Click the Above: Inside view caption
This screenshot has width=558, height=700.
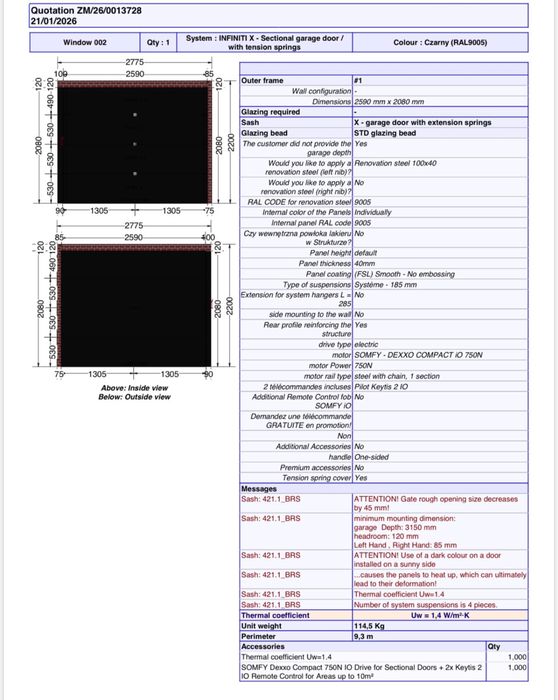(x=134, y=388)
